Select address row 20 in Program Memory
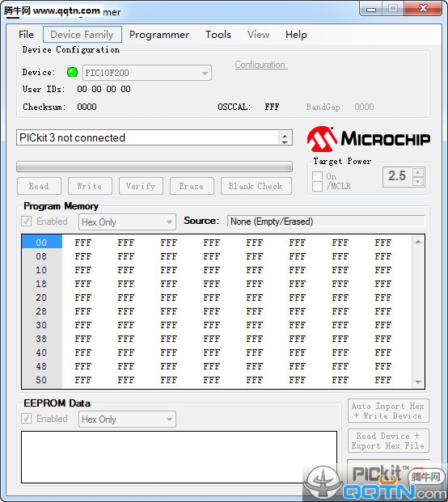Viewport: 448px width, 502px height. tap(41, 297)
